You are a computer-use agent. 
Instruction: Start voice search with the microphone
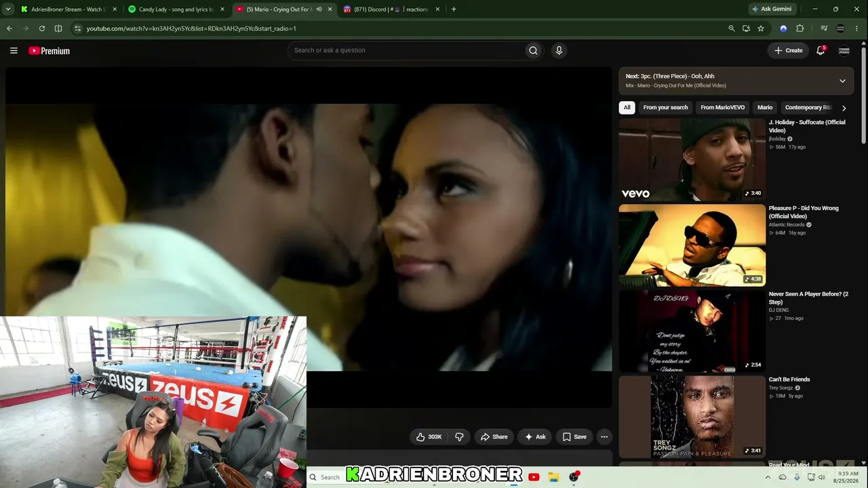pos(559,50)
